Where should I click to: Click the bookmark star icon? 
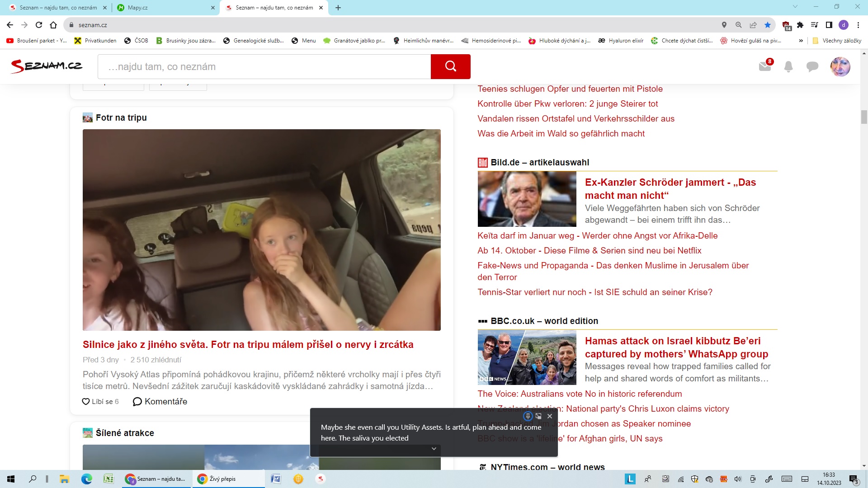[x=768, y=25]
